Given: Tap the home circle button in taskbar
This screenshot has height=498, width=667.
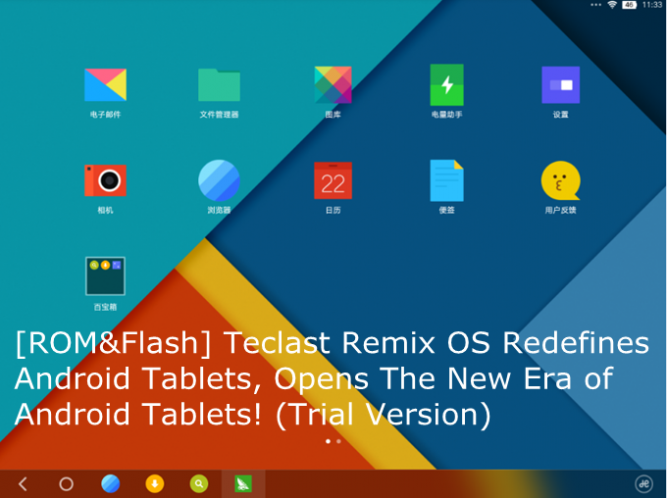Looking at the screenshot, I should click(x=66, y=484).
